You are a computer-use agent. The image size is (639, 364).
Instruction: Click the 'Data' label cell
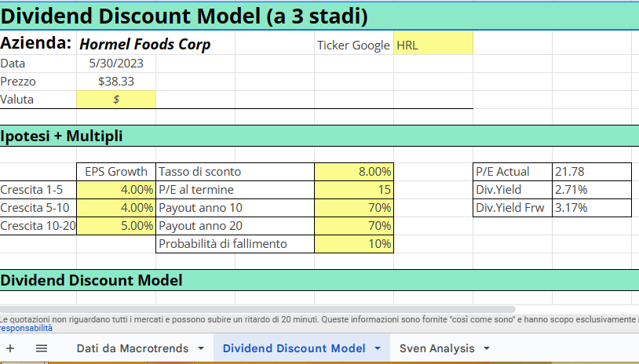(x=38, y=64)
